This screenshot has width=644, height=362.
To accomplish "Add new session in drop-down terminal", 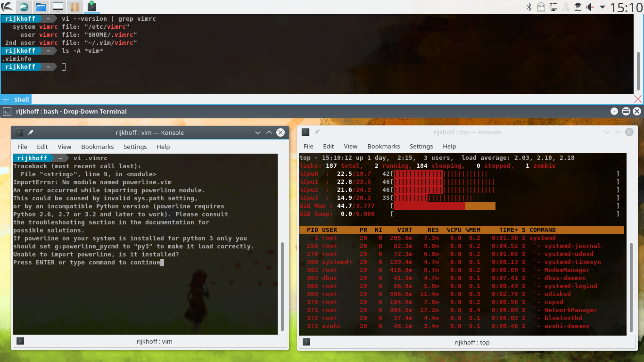I will [x=6, y=99].
